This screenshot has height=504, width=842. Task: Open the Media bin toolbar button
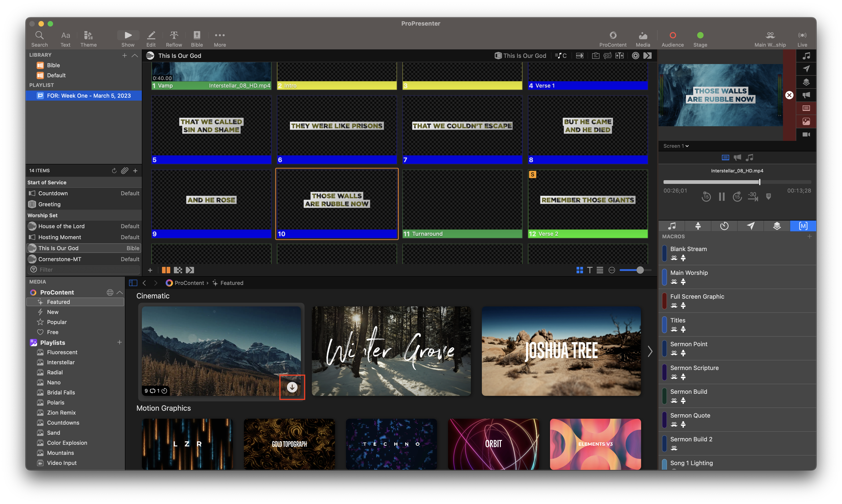642,39
